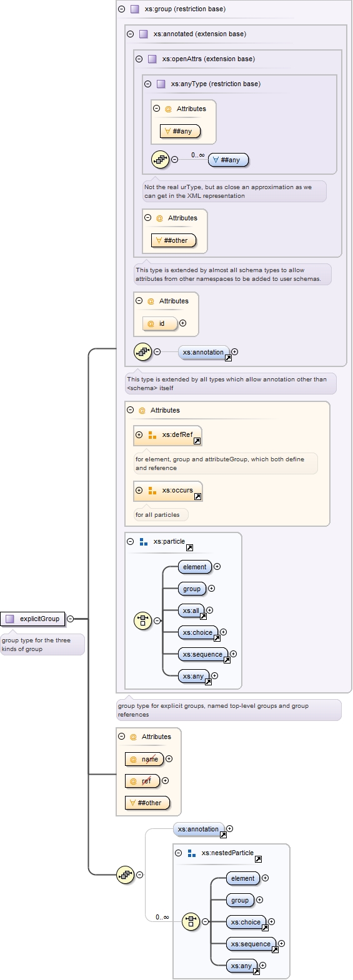The image size is (353, 980).
Task: Click the sequence compositor icon beside xs:annotation
Action: (143, 351)
